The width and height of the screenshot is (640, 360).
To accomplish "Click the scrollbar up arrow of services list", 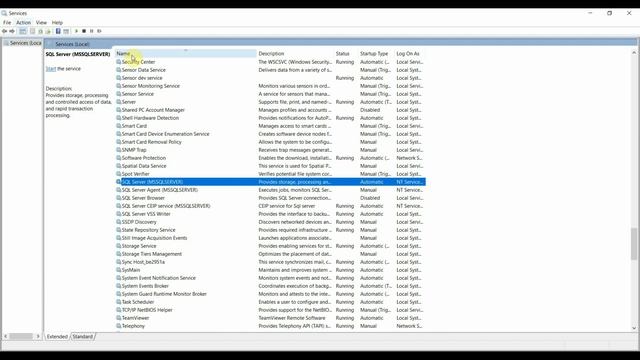I will (633, 53).
